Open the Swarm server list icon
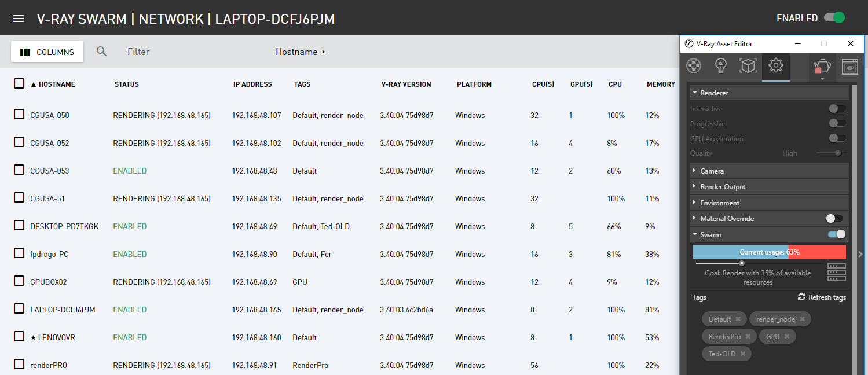Image resolution: width=868 pixels, height=375 pixels. click(837, 272)
